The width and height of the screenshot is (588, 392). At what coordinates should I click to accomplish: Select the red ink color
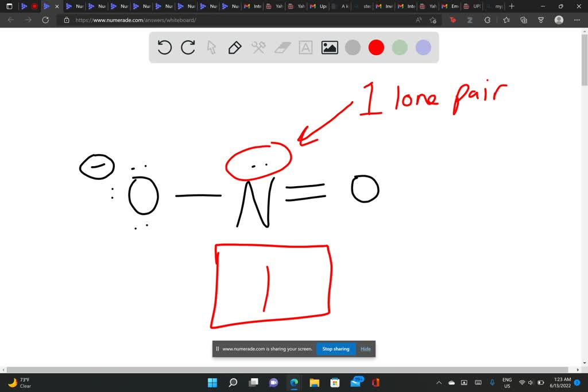tap(376, 48)
